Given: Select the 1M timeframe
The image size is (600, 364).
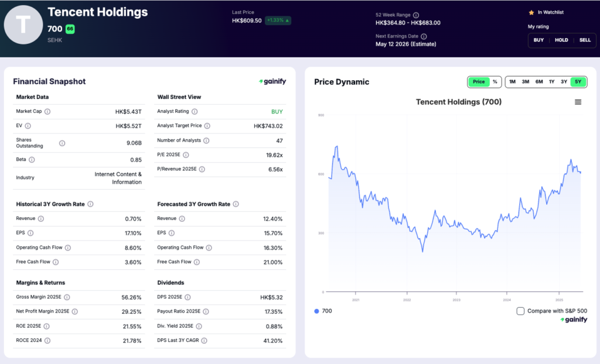Looking at the screenshot, I should pyautogui.click(x=512, y=82).
